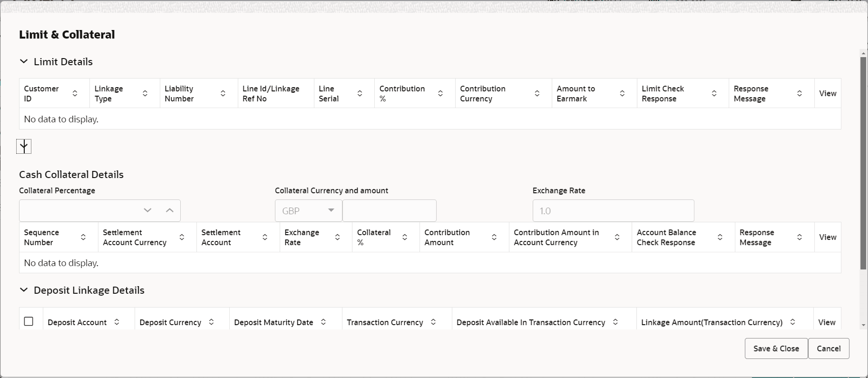Sort by Sequence Number column
Screen dimensions: 868x378
(x=83, y=237)
